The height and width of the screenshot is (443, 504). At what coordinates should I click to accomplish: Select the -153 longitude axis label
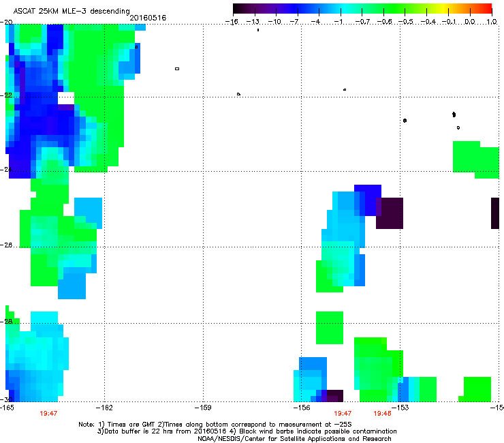[400, 408]
